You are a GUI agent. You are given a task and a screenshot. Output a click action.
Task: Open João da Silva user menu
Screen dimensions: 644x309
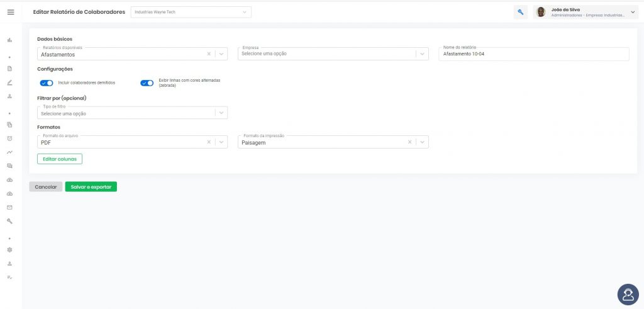pyautogui.click(x=586, y=13)
